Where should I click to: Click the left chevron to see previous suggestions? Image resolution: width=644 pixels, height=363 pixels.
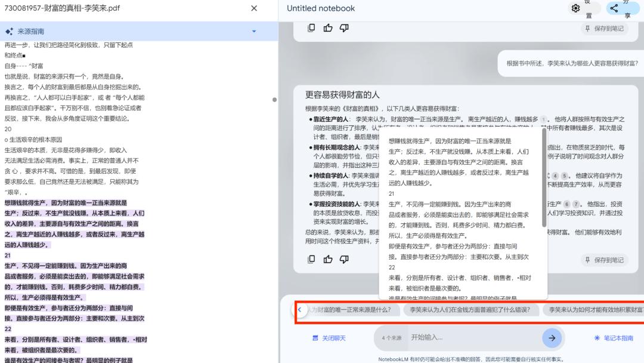[299, 309]
